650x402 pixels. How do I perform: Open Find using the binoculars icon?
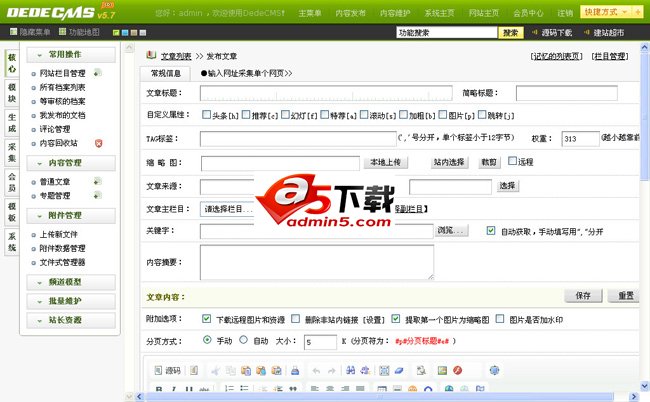tap(350, 370)
